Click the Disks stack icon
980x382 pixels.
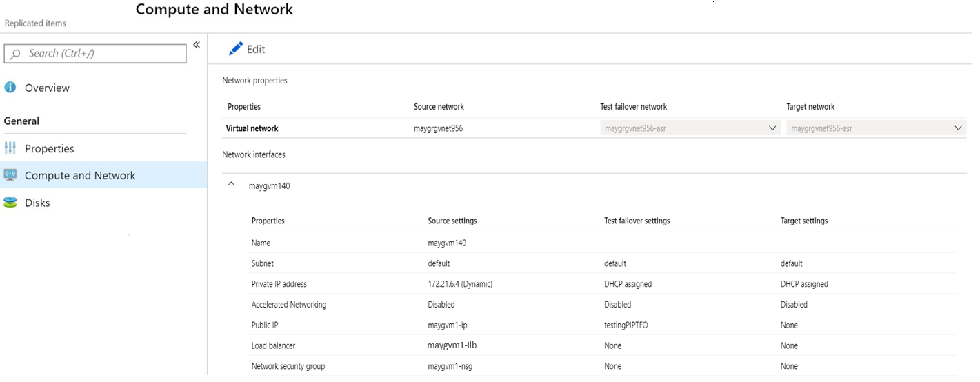click(10, 203)
